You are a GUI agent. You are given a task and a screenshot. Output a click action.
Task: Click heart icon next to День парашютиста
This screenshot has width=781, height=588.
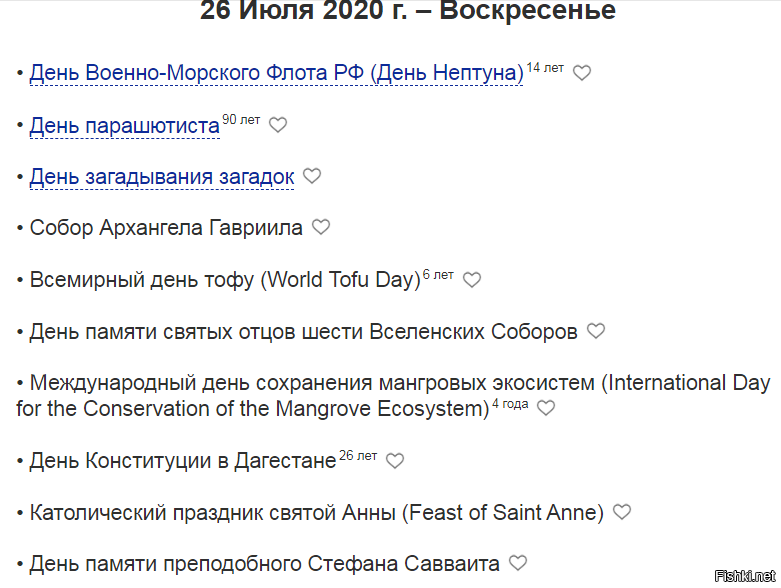(x=278, y=125)
